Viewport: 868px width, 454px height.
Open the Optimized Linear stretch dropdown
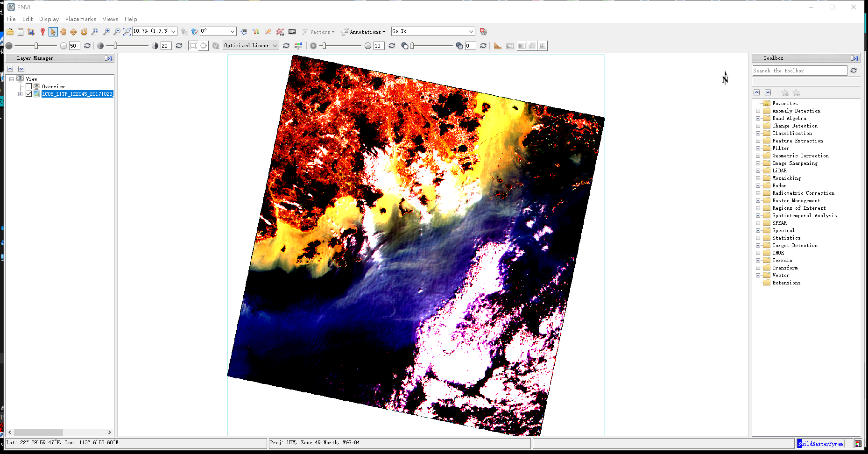[x=251, y=45]
